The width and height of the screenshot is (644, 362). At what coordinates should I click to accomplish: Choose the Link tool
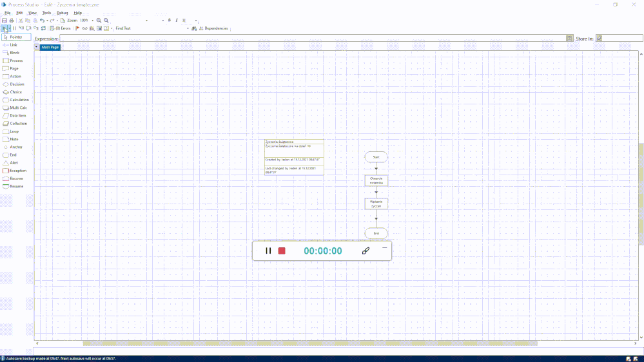pos(13,45)
